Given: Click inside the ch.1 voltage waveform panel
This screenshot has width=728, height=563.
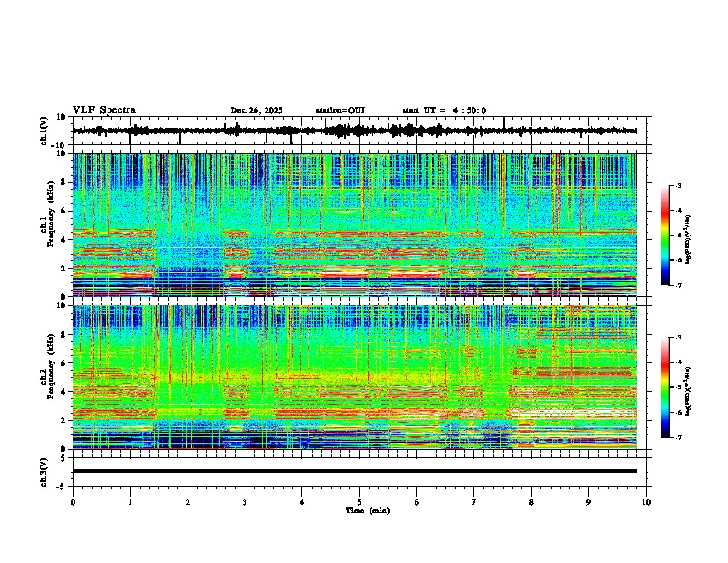Looking at the screenshot, I should coord(359,131).
